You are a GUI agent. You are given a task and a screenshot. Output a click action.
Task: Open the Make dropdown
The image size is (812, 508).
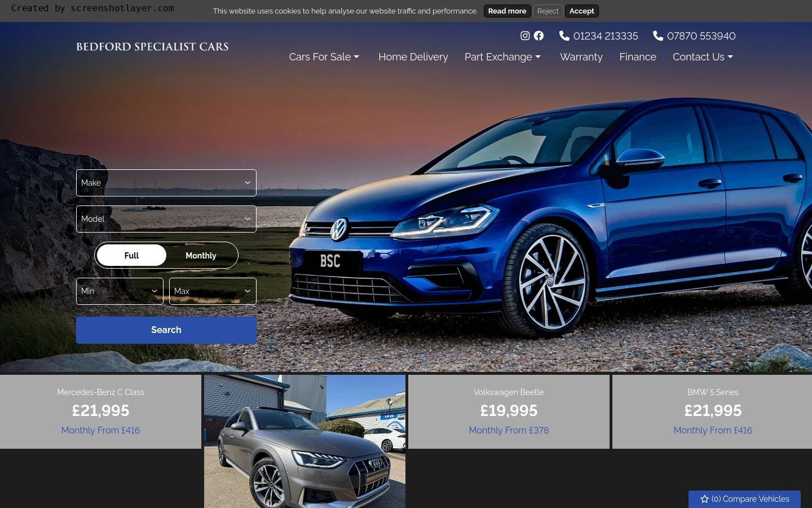[x=166, y=183]
